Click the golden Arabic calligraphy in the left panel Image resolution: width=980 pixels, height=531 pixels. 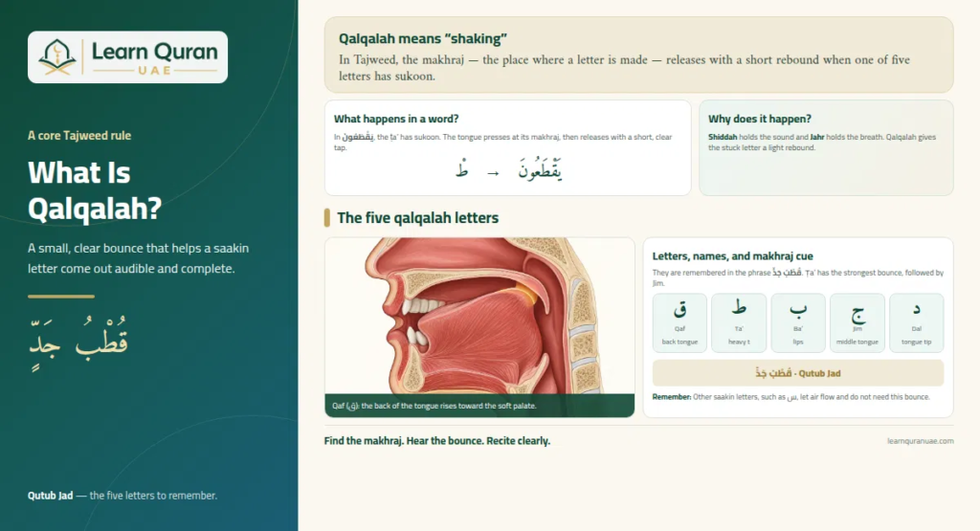tap(78, 343)
